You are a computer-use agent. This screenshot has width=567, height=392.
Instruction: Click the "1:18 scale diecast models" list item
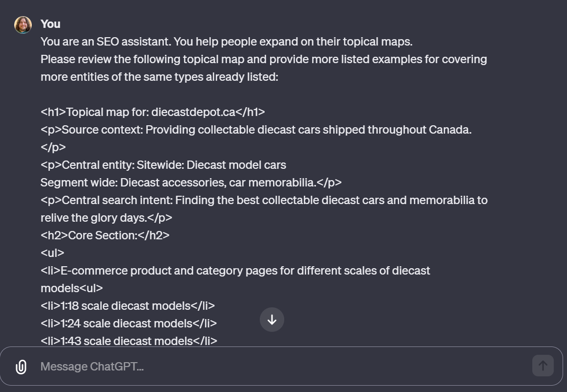[128, 306]
